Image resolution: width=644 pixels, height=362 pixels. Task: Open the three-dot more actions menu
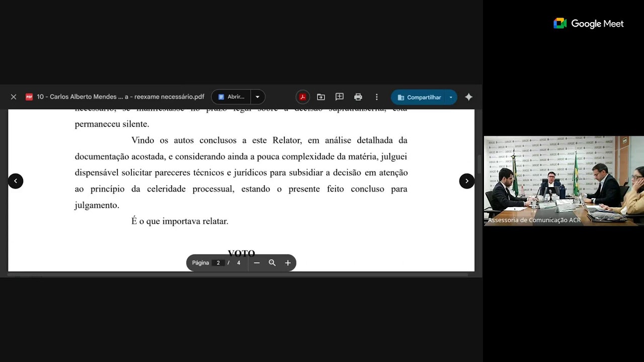(x=376, y=97)
